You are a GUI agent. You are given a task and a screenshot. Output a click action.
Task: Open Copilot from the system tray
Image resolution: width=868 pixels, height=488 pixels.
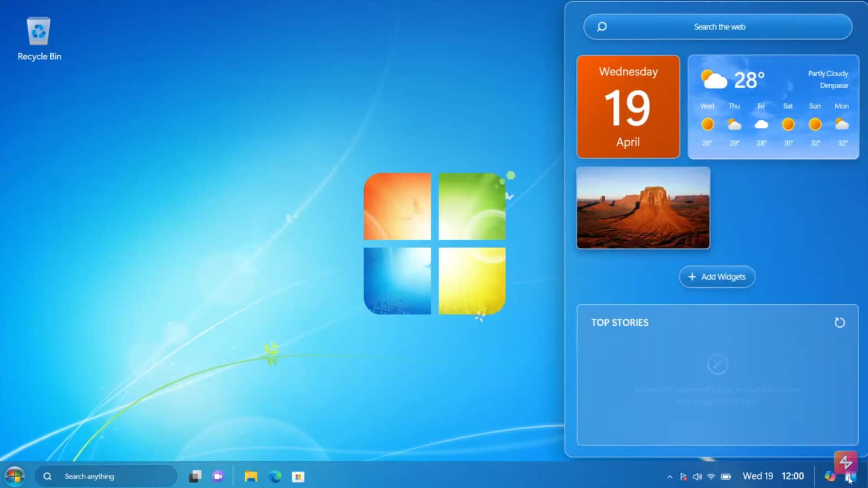[830, 476]
